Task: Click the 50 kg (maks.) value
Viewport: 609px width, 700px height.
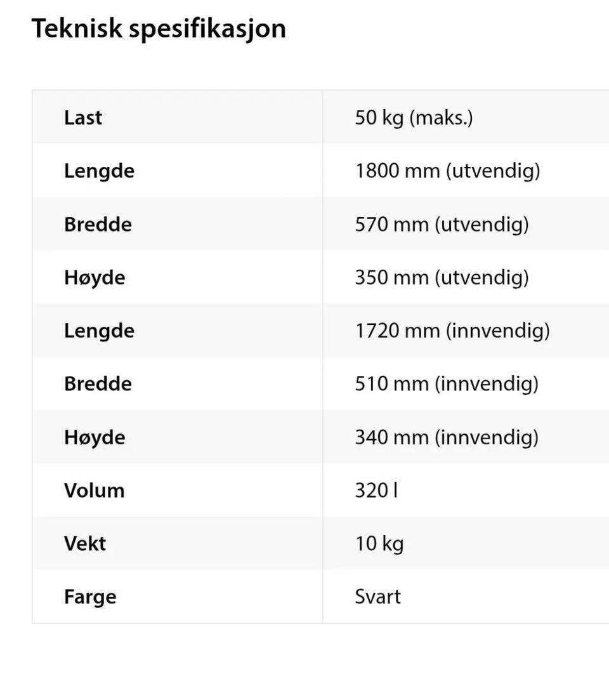Action: coord(414,118)
